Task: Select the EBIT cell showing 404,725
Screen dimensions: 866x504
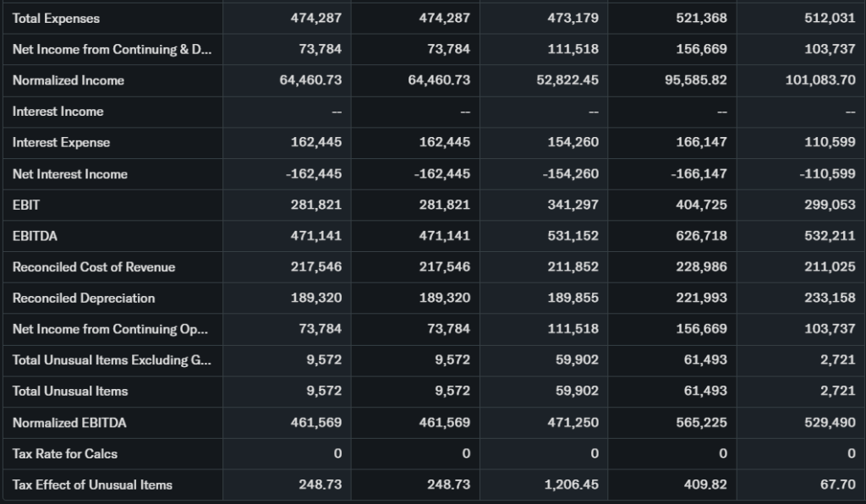Action: [701, 205]
